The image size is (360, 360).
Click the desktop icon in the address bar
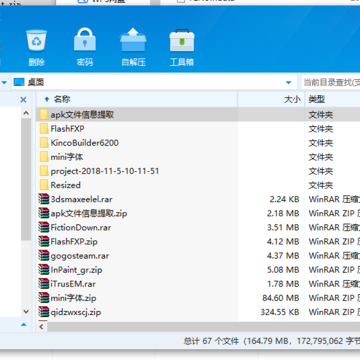tap(19, 82)
